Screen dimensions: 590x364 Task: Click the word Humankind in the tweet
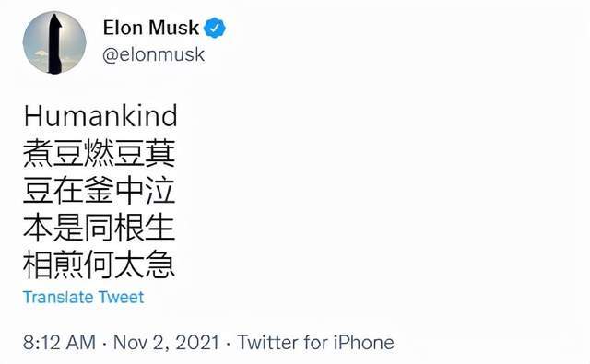(100, 116)
